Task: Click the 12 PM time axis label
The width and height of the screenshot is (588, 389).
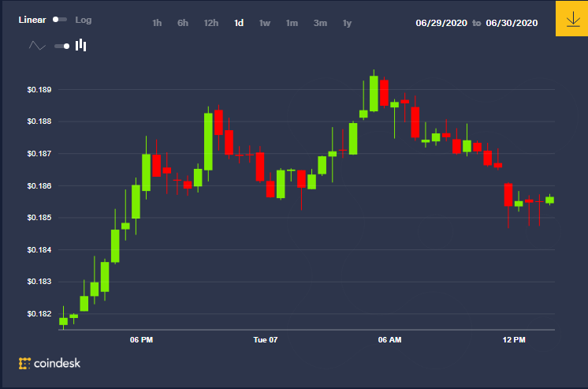Action: click(x=514, y=340)
